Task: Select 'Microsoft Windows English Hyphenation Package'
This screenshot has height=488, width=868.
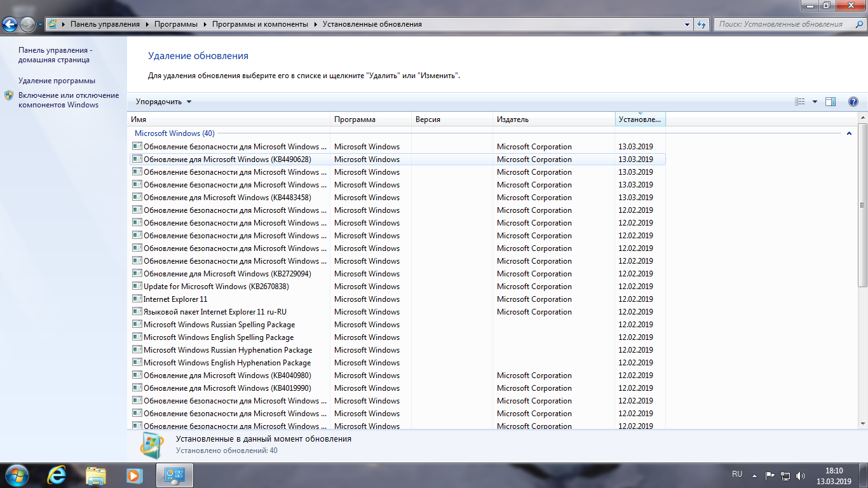Action: (398, 363)
